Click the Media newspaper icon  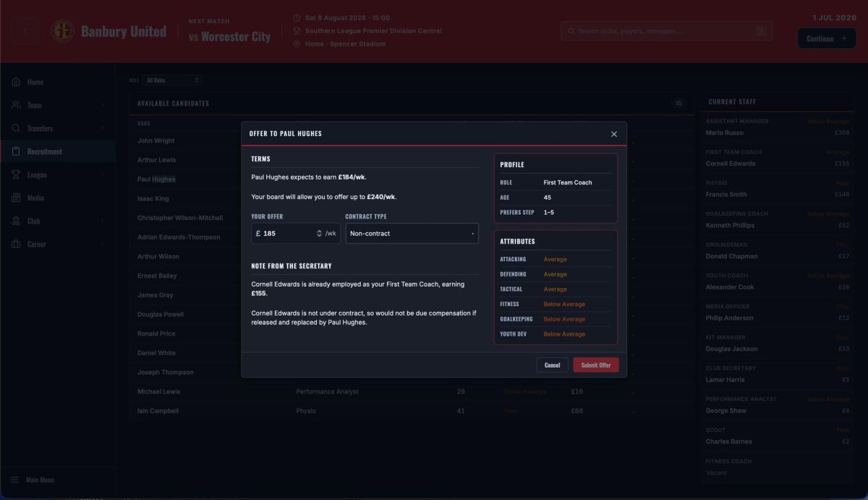(x=16, y=198)
